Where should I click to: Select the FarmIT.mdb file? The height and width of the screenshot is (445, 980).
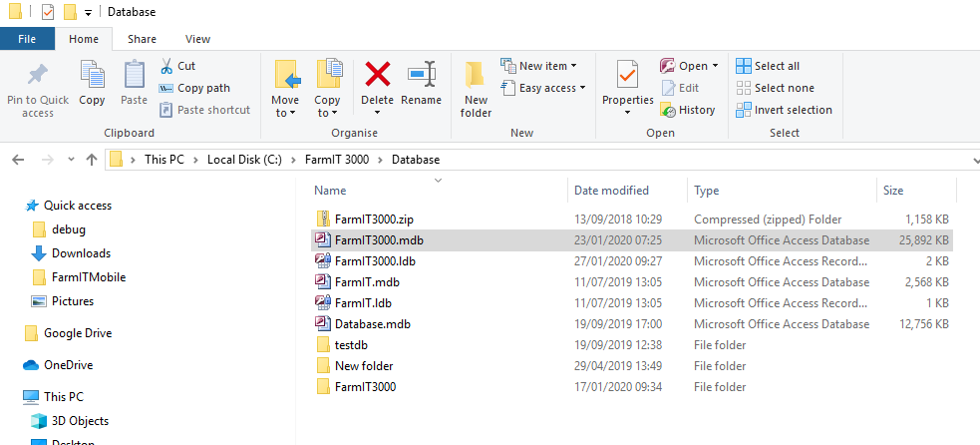pos(632,282)
